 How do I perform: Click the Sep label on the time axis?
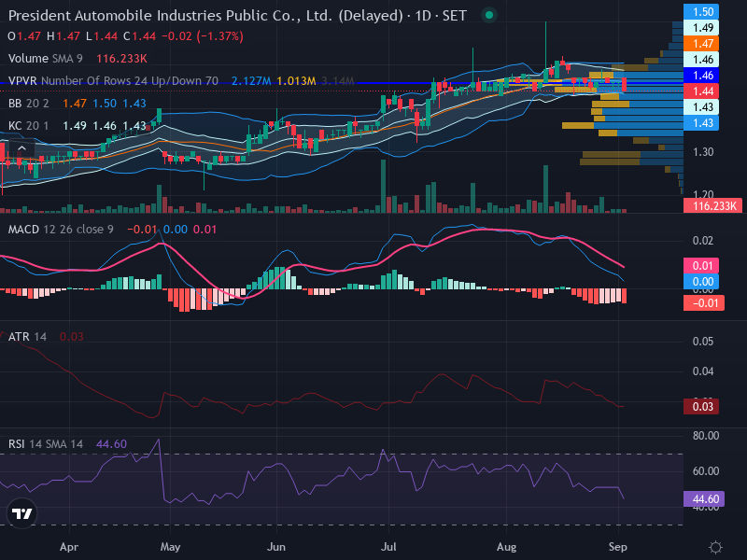click(x=618, y=547)
